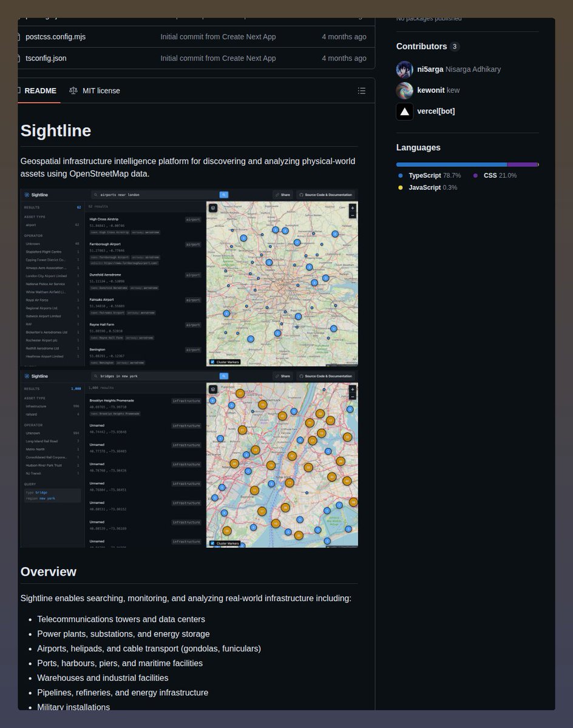Open commit message in postcss.config.mjs row
This screenshot has height=728, width=573.
click(218, 36)
